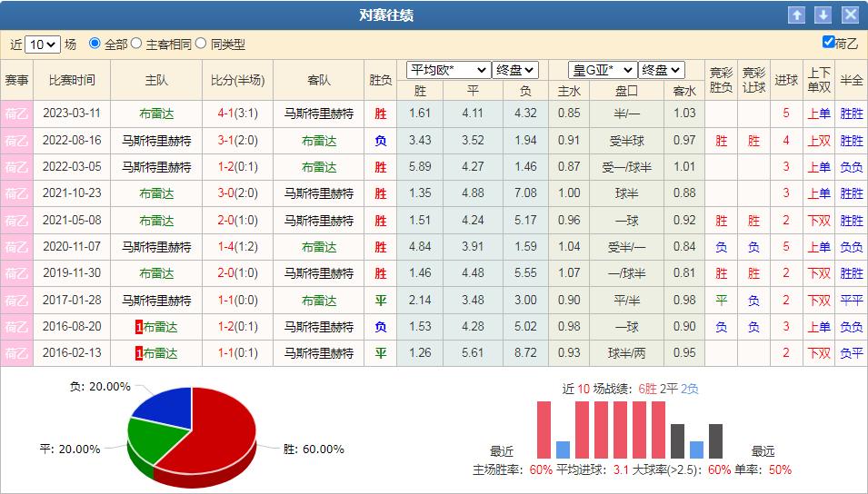
Task: Close the 对赛往绩 panel
Action: [x=850, y=15]
